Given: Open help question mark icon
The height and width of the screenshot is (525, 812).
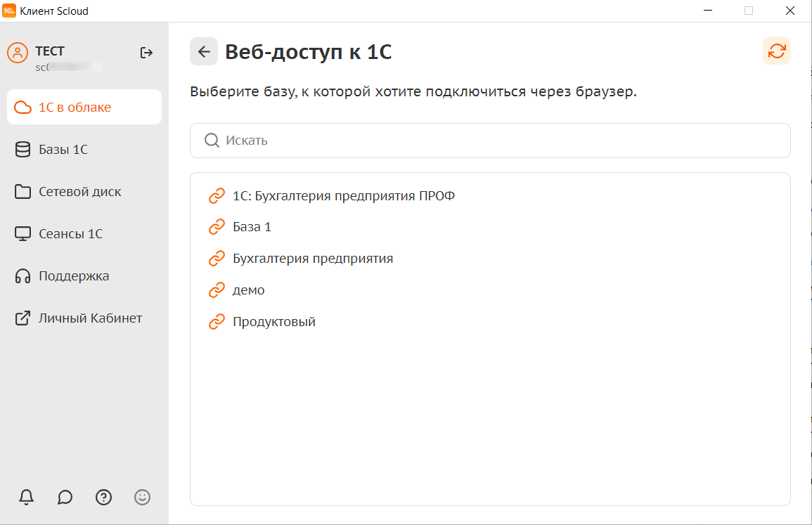Looking at the screenshot, I should (103, 497).
